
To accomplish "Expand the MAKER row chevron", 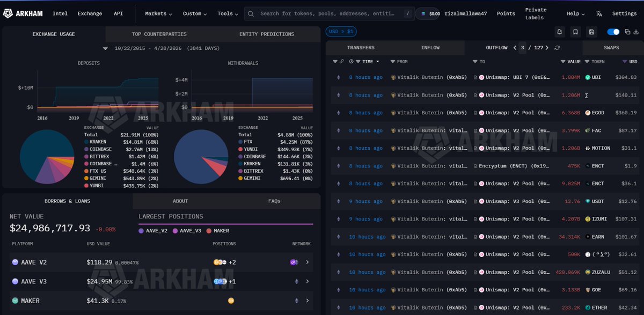I will 308,301.
